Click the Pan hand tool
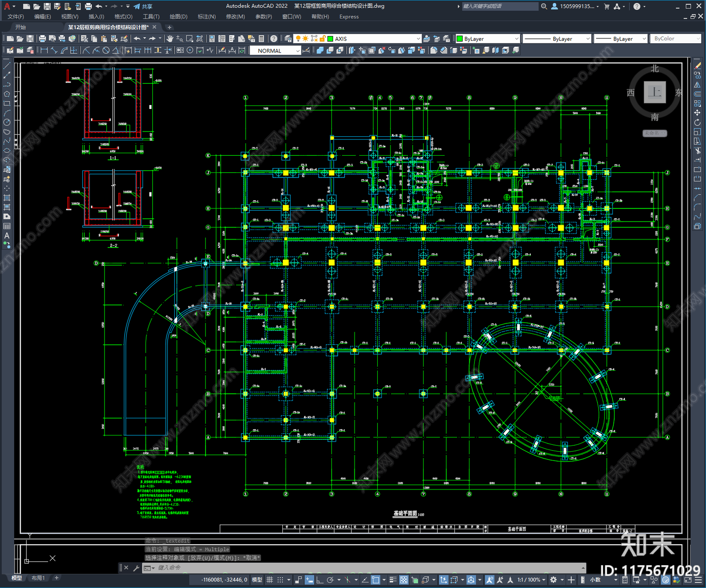The width and height of the screenshot is (706, 588). pos(170,39)
